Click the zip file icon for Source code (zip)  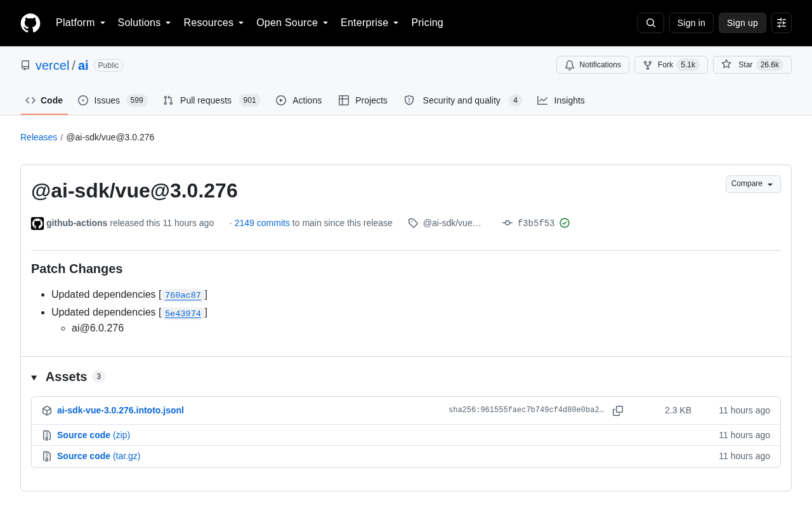click(x=47, y=436)
